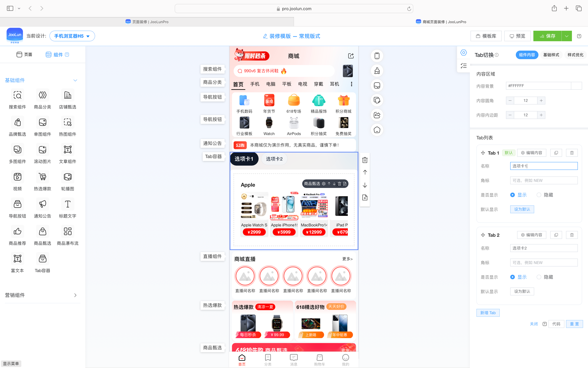Move selected component down with arrow

pos(365,185)
